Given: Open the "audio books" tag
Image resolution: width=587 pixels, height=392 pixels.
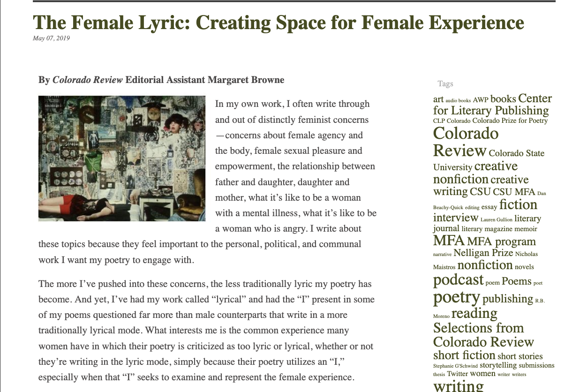Looking at the screenshot, I should [458, 101].
